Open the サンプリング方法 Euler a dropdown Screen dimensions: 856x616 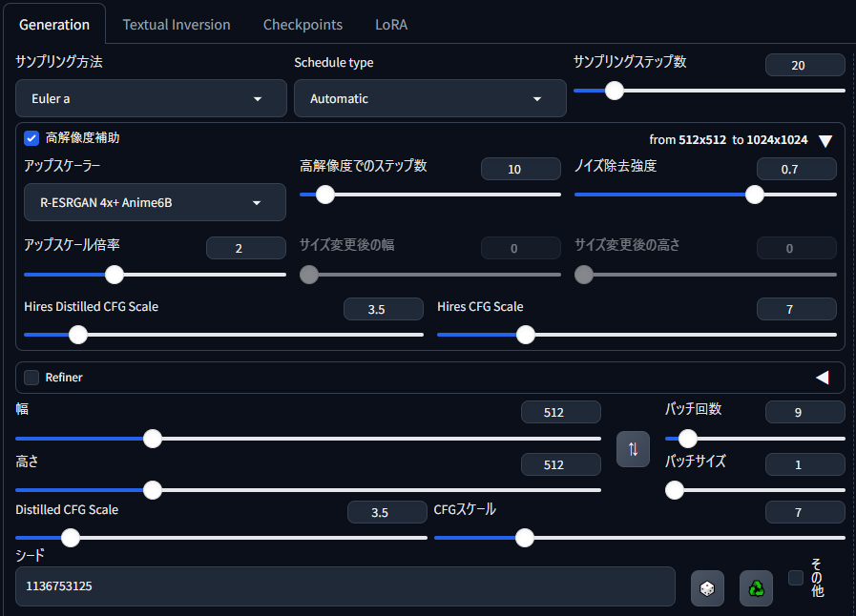pyautogui.click(x=151, y=99)
